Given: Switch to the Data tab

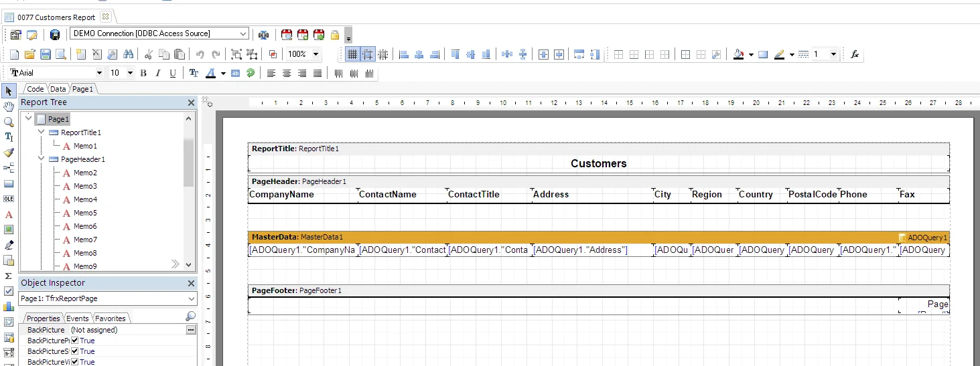Looking at the screenshot, I should click(x=58, y=89).
